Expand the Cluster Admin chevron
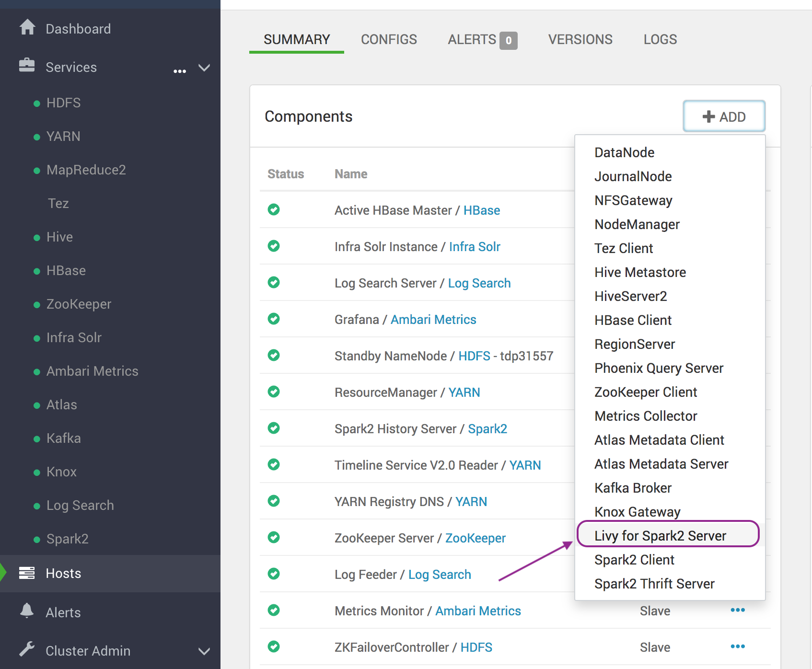Screen dimensions: 812x669 coord(204,651)
